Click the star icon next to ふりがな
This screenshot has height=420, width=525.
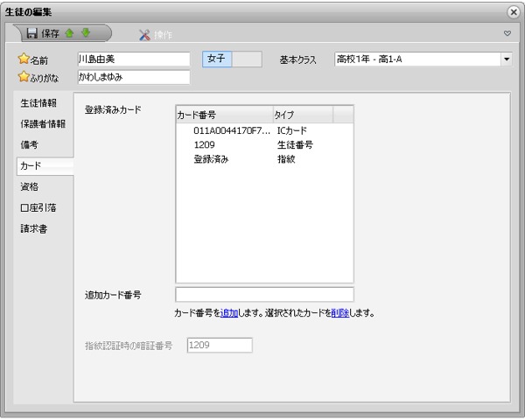pyautogui.click(x=24, y=77)
